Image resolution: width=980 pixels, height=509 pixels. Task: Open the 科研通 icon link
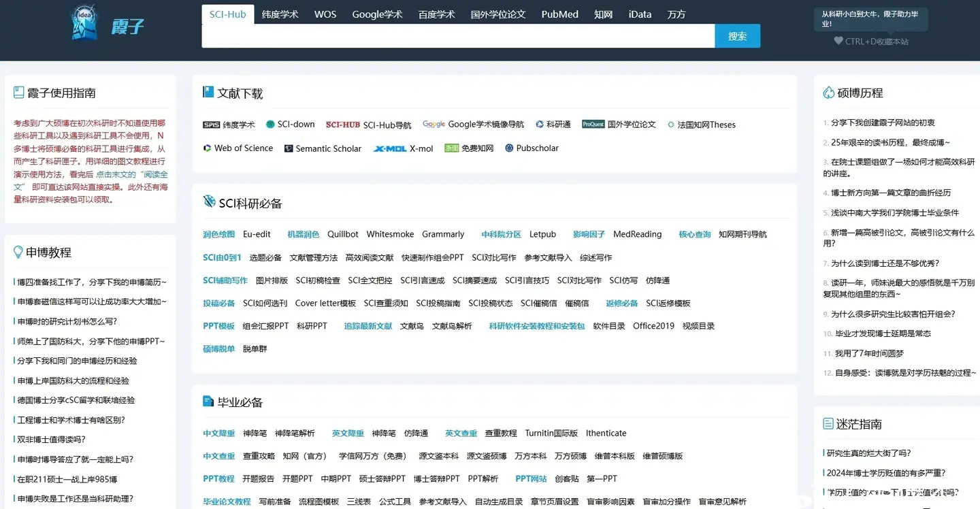coord(540,125)
